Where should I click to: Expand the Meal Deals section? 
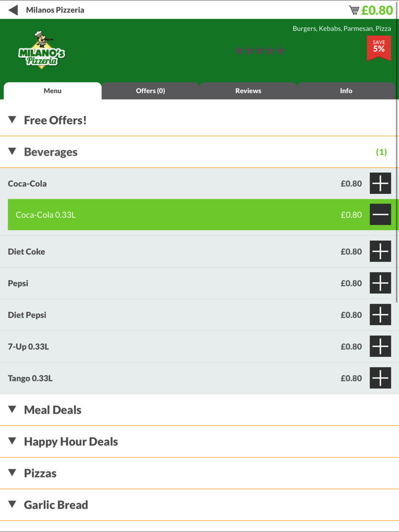[x=199, y=410]
